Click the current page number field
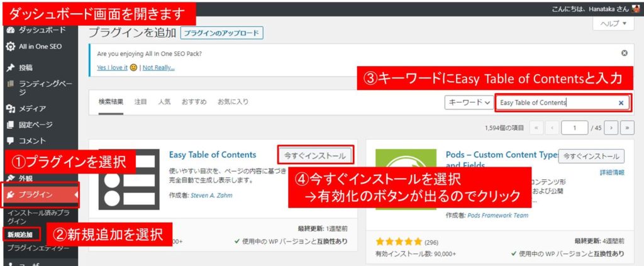This screenshot has height=266, width=644. [575, 128]
